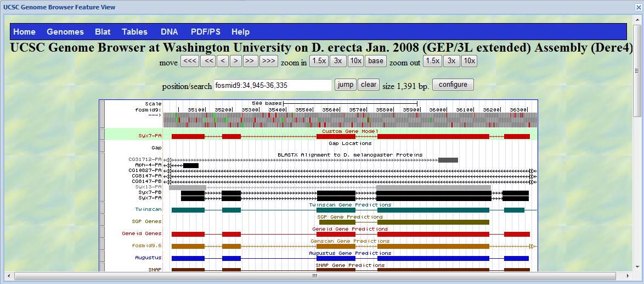
Task: Click the SGP Gene Predictions title
Action: tap(351, 216)
